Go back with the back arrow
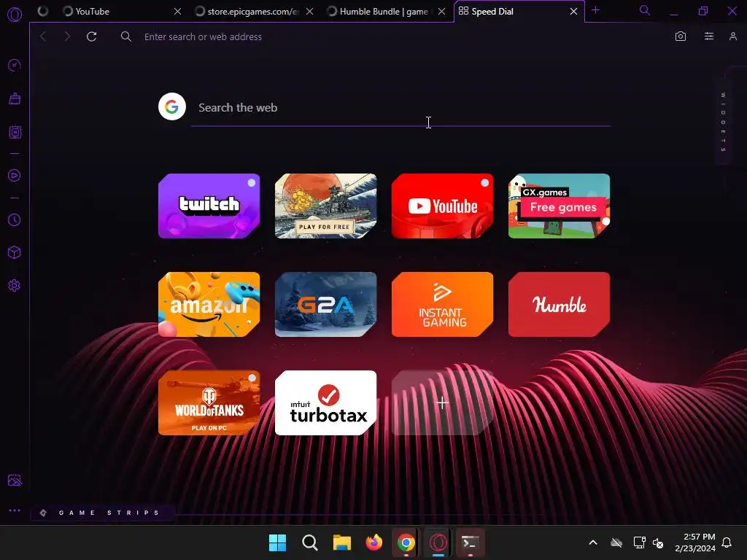 tap(43, 36)
